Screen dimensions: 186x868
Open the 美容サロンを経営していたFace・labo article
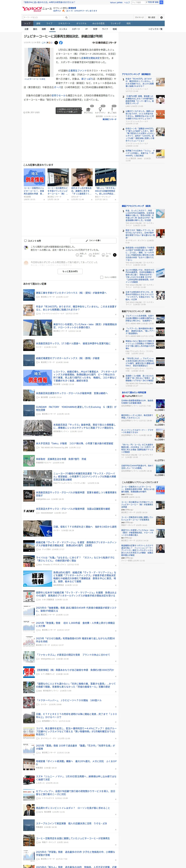click(x=85, y=326)
